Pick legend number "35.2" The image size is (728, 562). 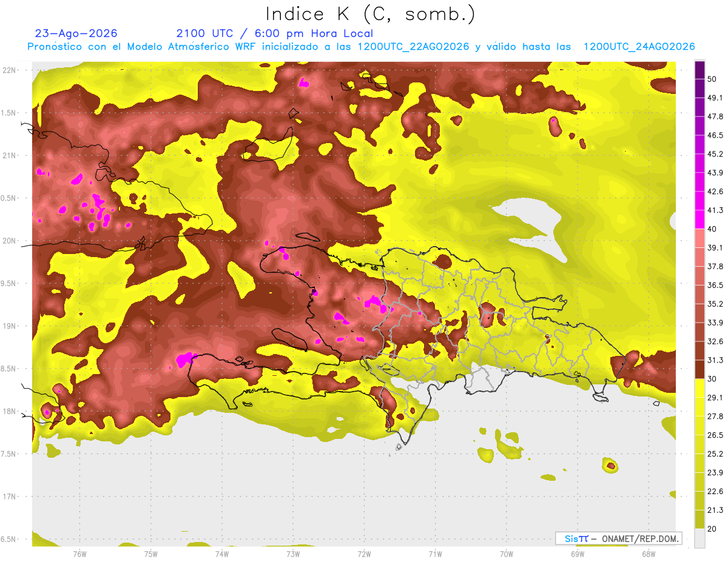point(715,304)
